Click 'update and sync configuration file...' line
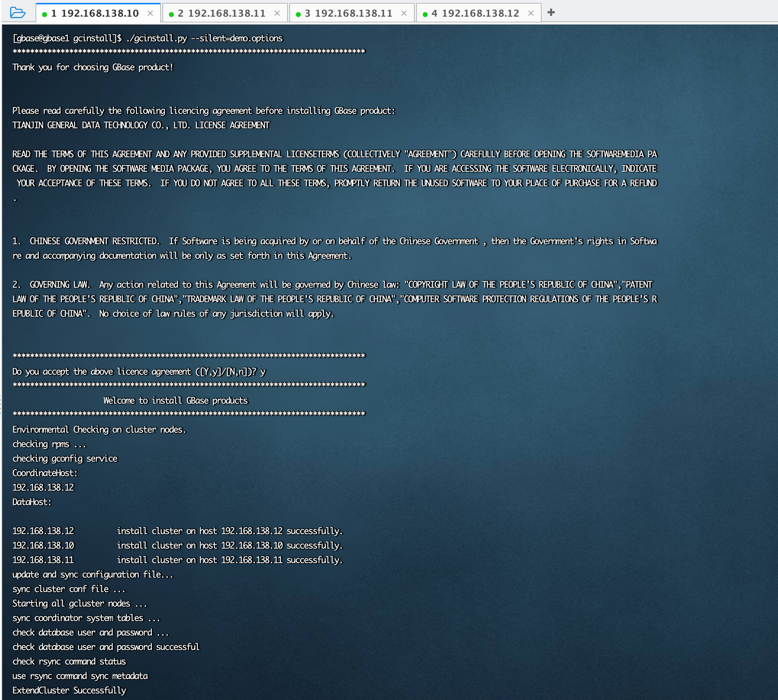The width and height of the screenshot is (778, 700). tap(93, 575)
